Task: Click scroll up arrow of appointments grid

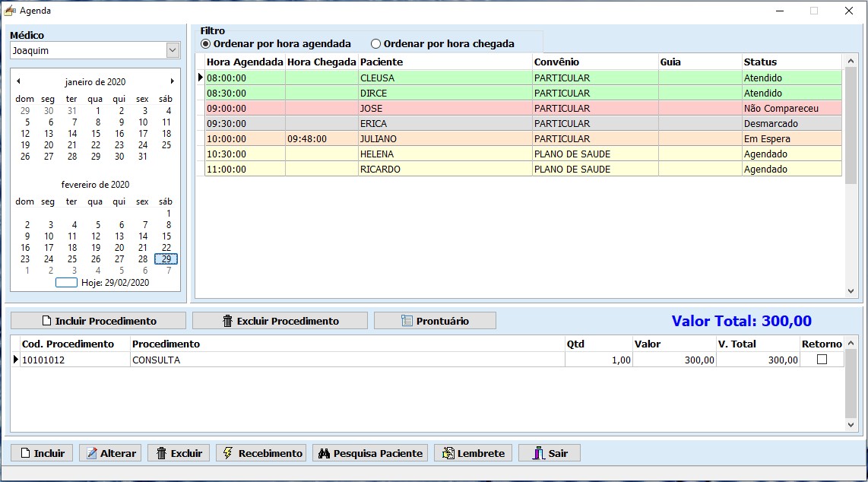Action: point(851,61)
